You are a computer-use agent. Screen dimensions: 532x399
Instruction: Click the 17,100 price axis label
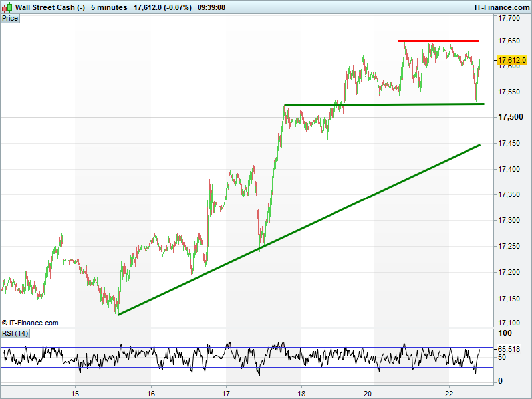(x=509, y=323)
